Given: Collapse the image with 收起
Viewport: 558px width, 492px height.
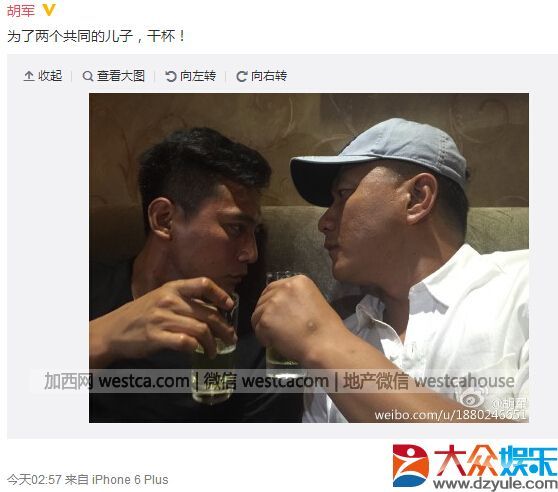Looking at the screenshot, I should (50, 76).
